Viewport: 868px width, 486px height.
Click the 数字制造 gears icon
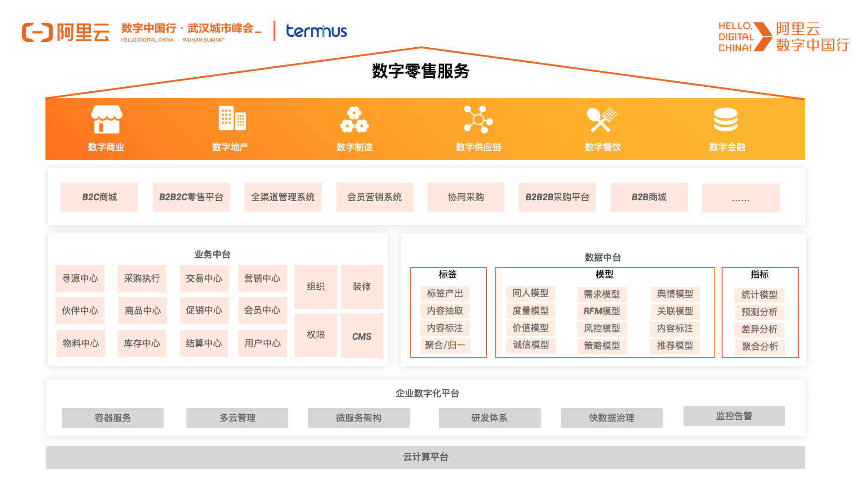tap(354, 120)
